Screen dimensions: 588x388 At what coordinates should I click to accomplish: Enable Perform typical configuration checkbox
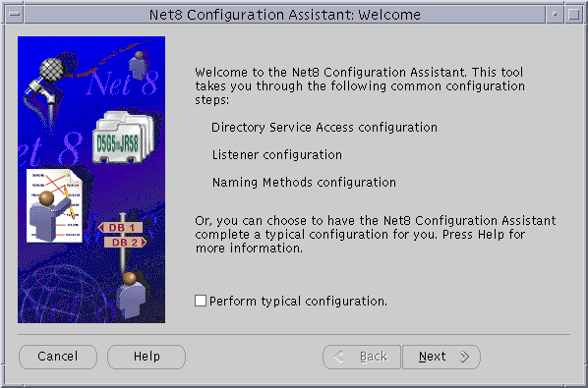pyautogui.click(x=201, y=301)
